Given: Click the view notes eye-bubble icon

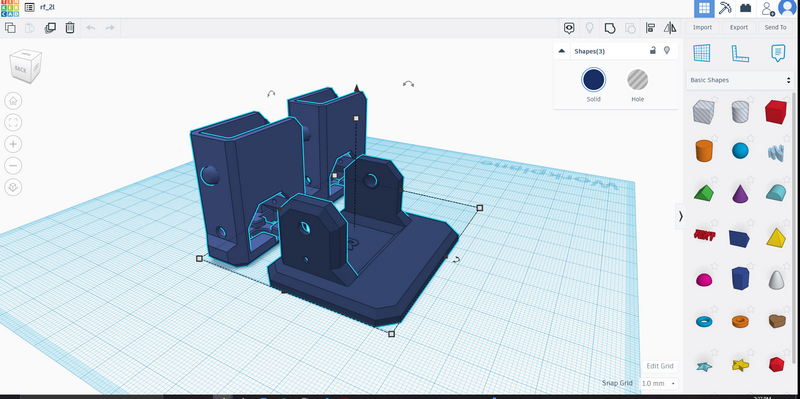Looking at the screenshot, I should point(569,28).
